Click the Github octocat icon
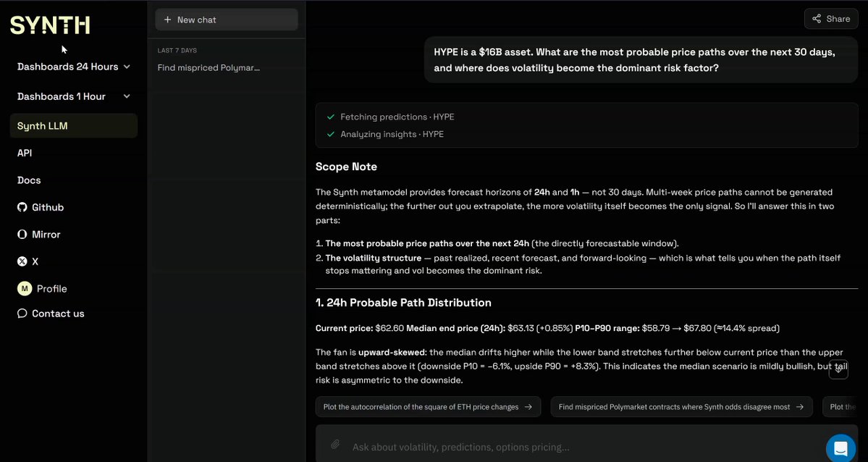Screen dimensions: 868x462 (22, 207)
